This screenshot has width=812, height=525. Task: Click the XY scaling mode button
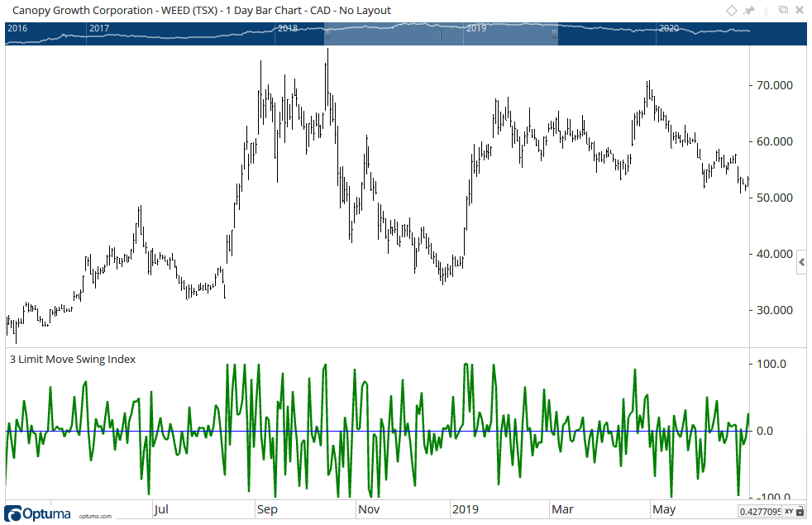click(x=789, y=512)
